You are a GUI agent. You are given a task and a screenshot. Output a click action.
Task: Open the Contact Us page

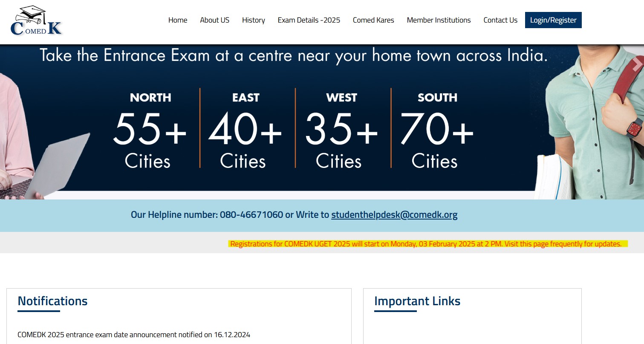click(500, 20)
